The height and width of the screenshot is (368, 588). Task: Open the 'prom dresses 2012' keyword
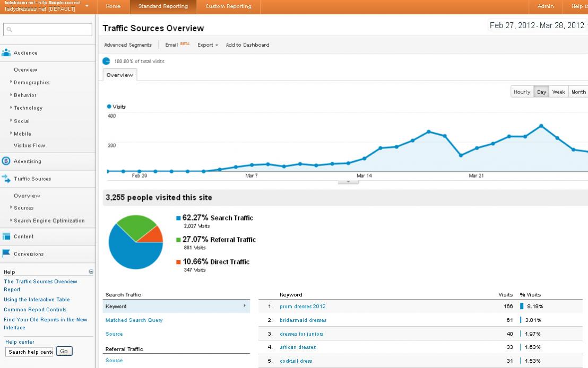pyautogui.click(x=302, y=306)
